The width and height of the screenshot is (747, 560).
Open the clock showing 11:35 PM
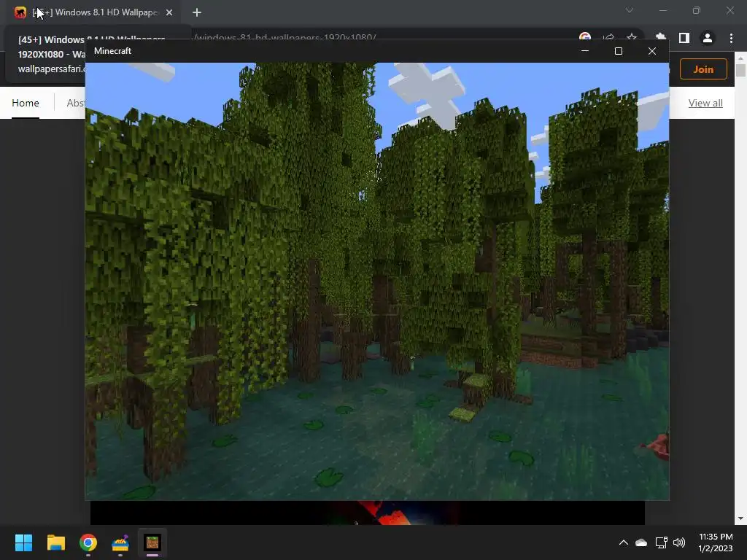point(716,542)
